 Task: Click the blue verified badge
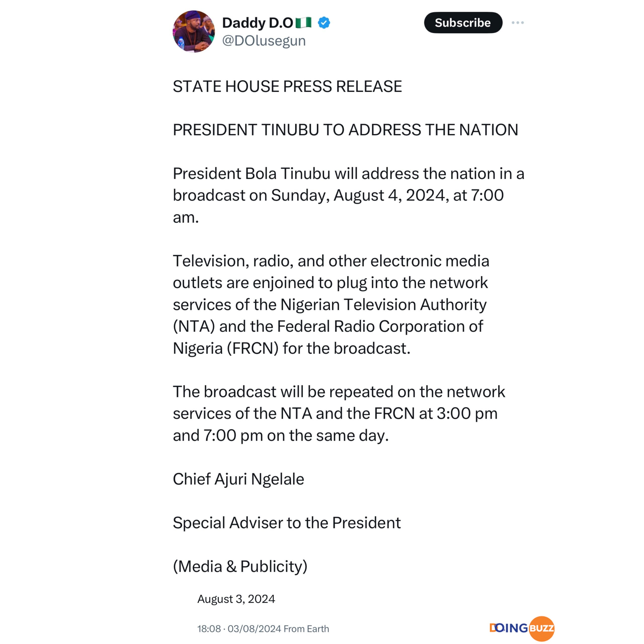pyautogui.click(x=324, y=23)
